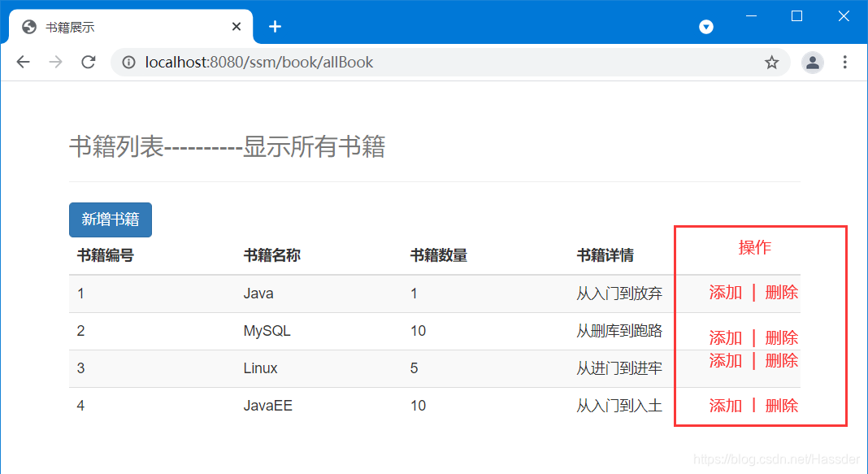The image size is (868, 474).
Task: Open site information icon in address bar
Action: [128, 63]
